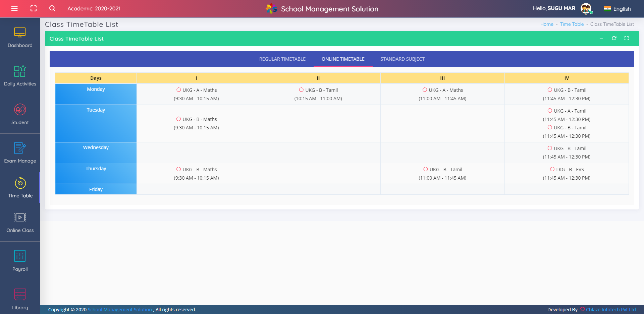Viewport: 644px width, 314px height.
Task: Go to Daily Activities in sidebar
Action: click(x=20, y=76)
